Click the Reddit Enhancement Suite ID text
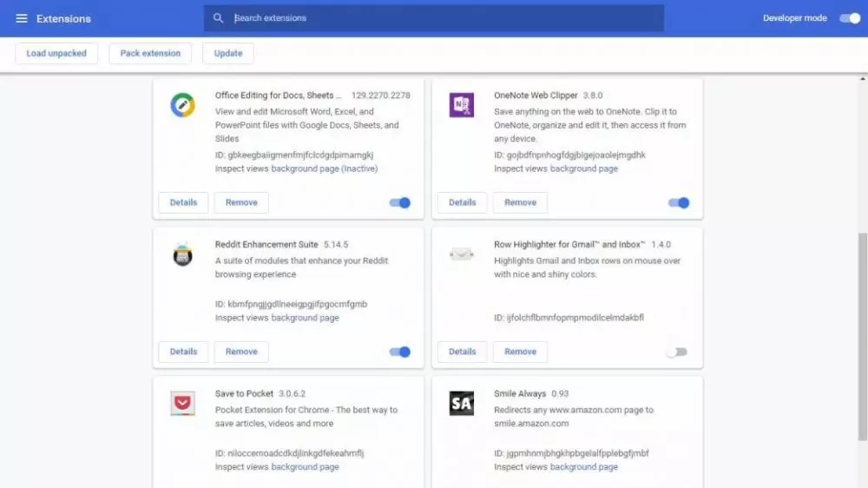Viewport: 868px width, 488px height. [x=291, y=304]
